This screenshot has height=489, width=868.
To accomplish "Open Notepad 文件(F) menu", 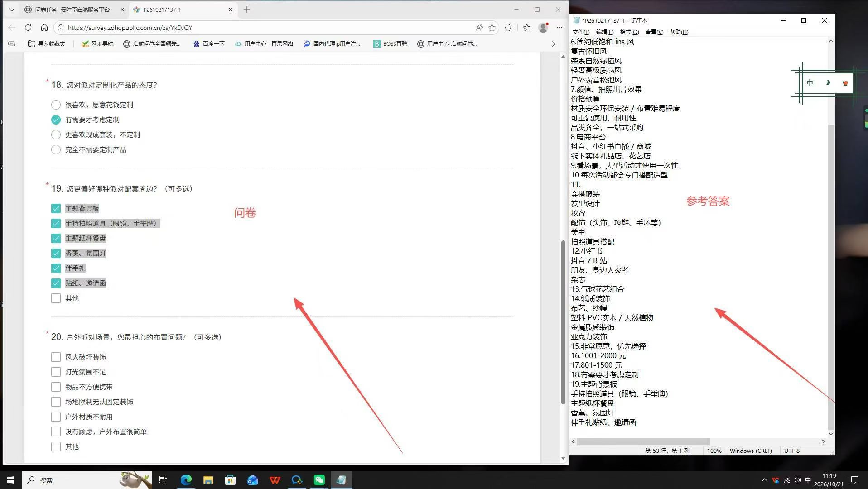I will [581, 32].
